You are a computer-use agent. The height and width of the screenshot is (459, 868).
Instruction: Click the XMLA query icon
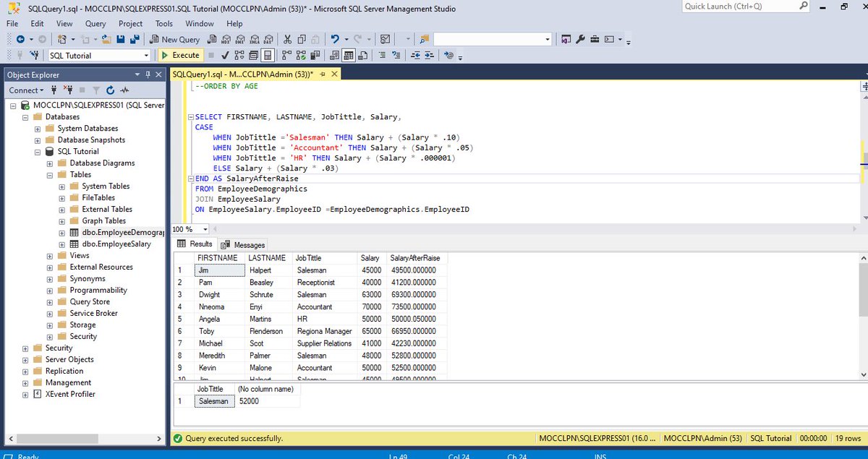click(x=255, y=39)
